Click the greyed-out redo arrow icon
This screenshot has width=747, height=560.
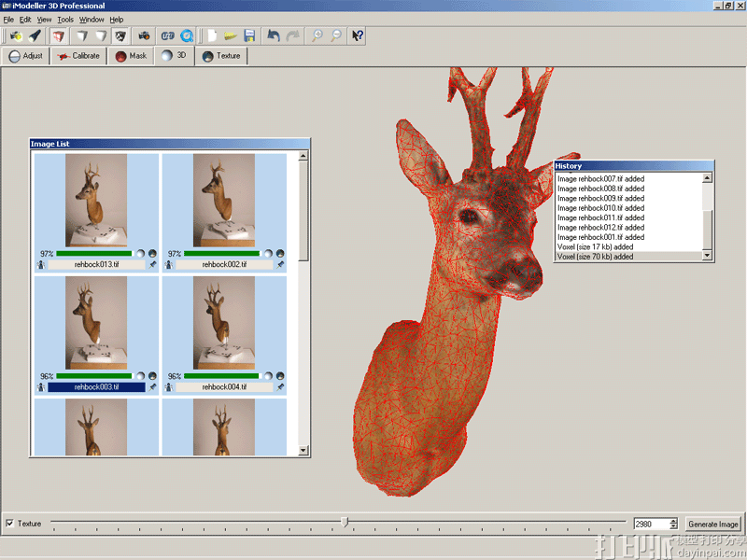tap(292, 35)
